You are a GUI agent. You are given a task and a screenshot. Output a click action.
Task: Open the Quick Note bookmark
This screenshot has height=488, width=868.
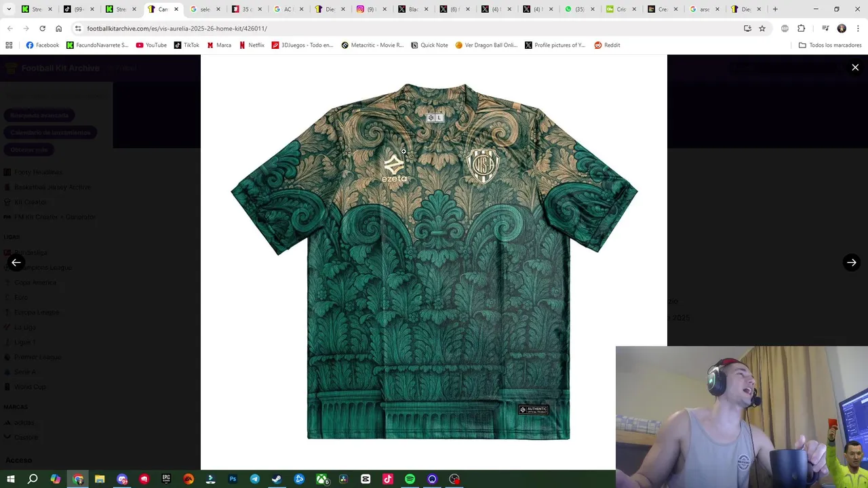pyautogui.click(x=429, y=45)
